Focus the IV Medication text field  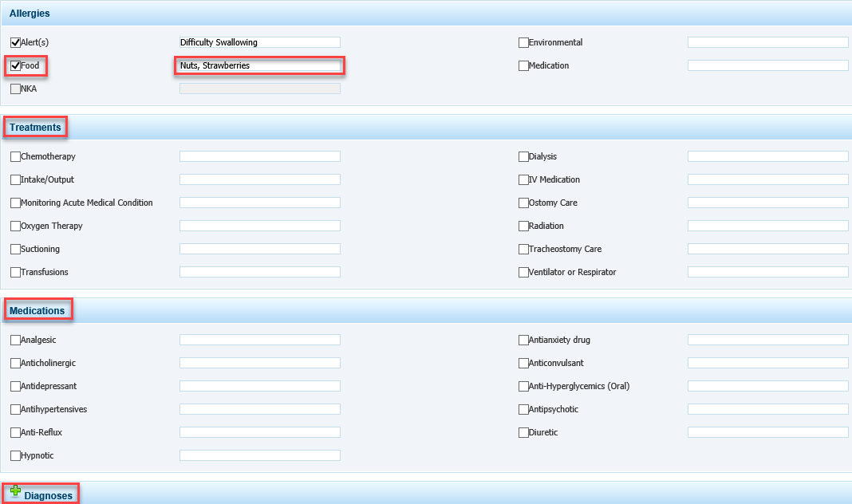(767, 180)
